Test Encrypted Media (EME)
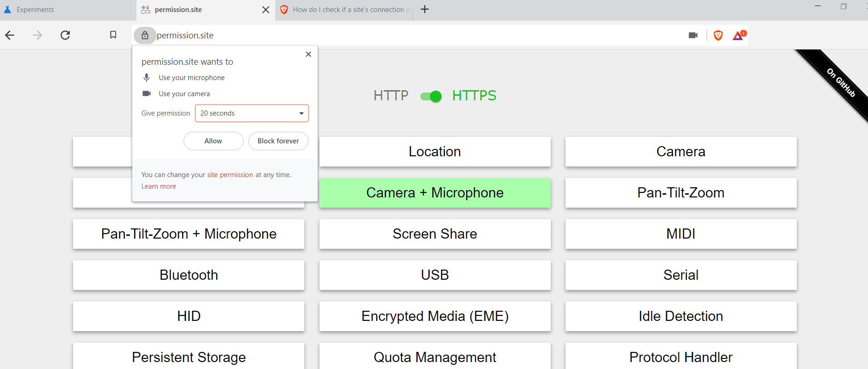The height and width of the screenshot is (369, 868). pos(435,316)
